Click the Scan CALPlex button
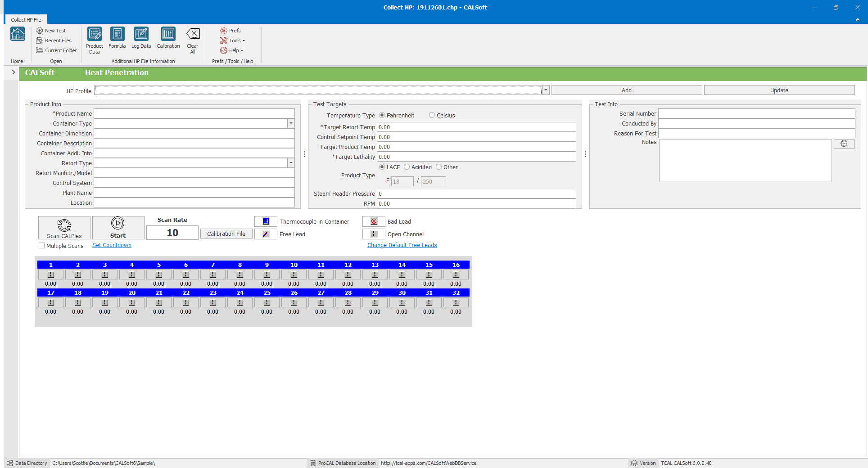Image resolution: width=868 pixels, height=468 pixels. [64, 228]
